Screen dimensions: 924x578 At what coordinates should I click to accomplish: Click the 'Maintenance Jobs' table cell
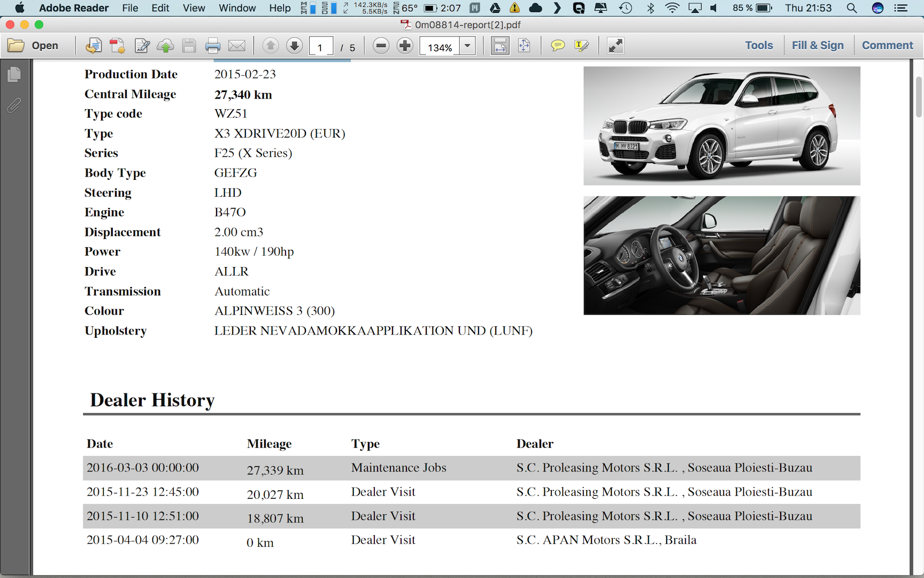tap(399, 468)
